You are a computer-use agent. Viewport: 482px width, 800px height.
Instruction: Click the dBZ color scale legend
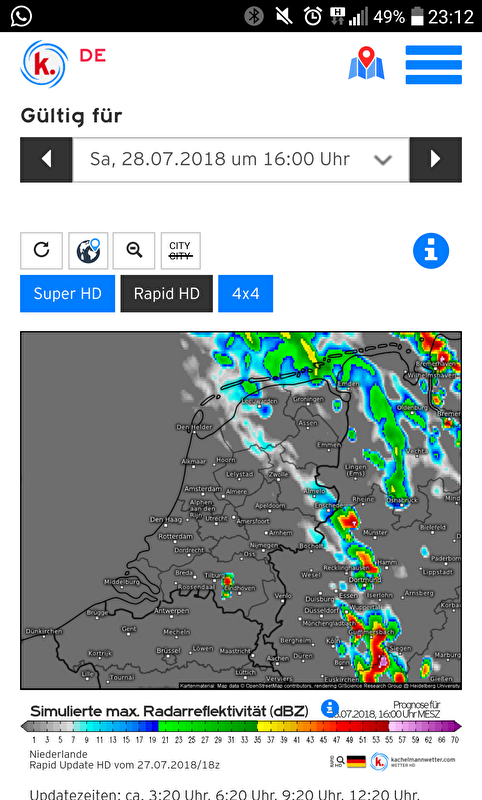(241, 726)
